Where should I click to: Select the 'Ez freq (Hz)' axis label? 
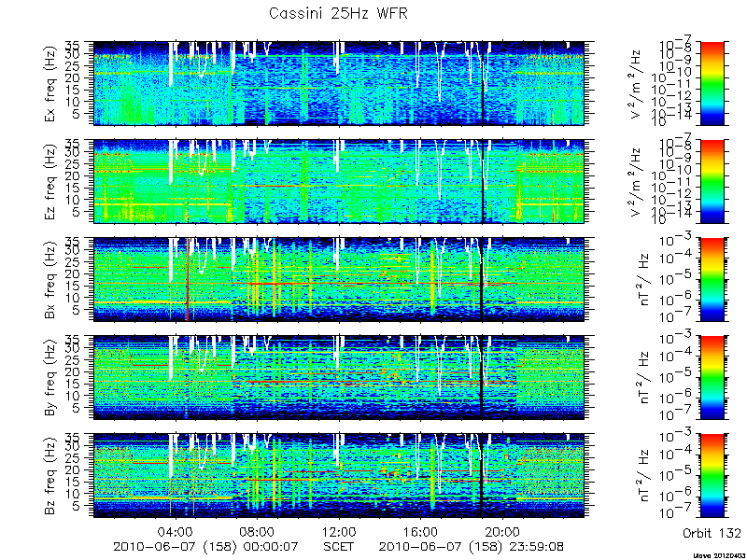pyautogui.click(x=51, y=181)
